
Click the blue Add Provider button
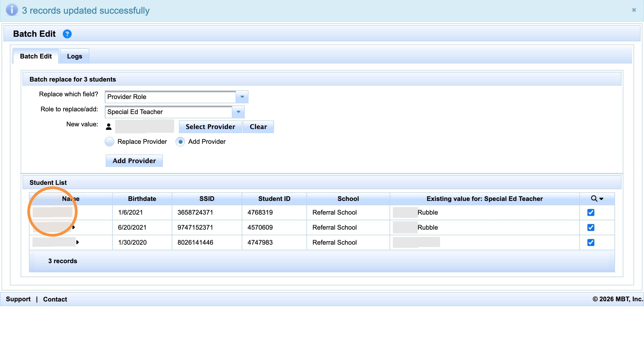tap(134, 161)
